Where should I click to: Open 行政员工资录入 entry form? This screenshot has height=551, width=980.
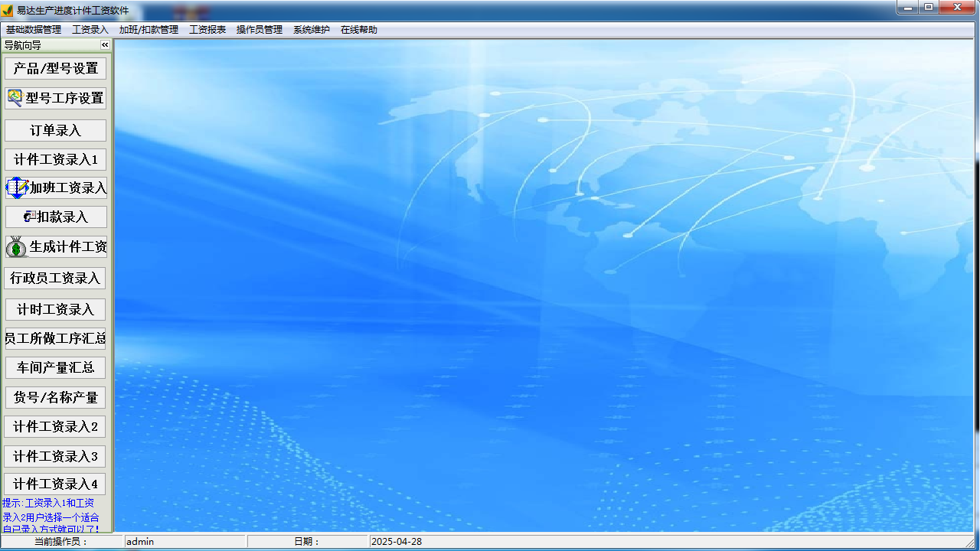pyautogui.click(x=56, y=278)
